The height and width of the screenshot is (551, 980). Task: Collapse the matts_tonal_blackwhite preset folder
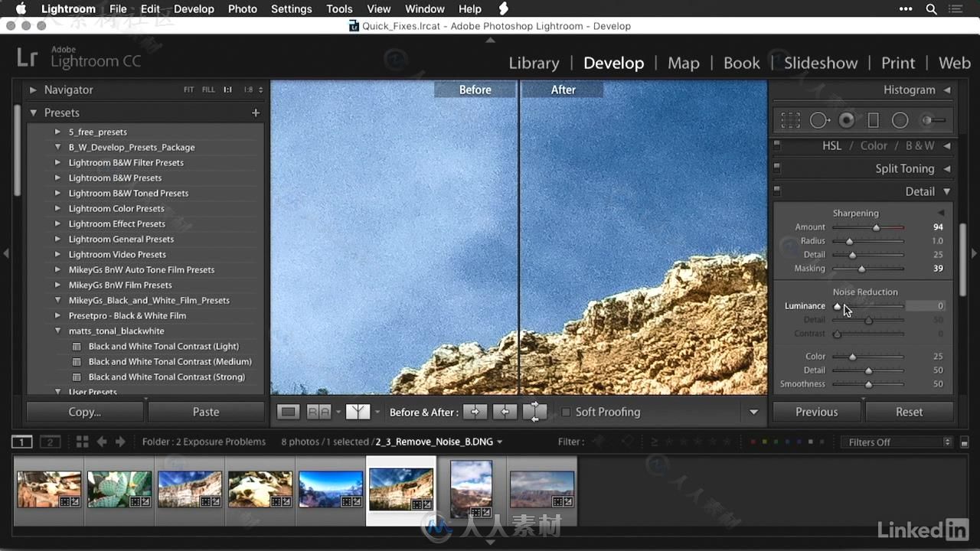pos(57,331)
